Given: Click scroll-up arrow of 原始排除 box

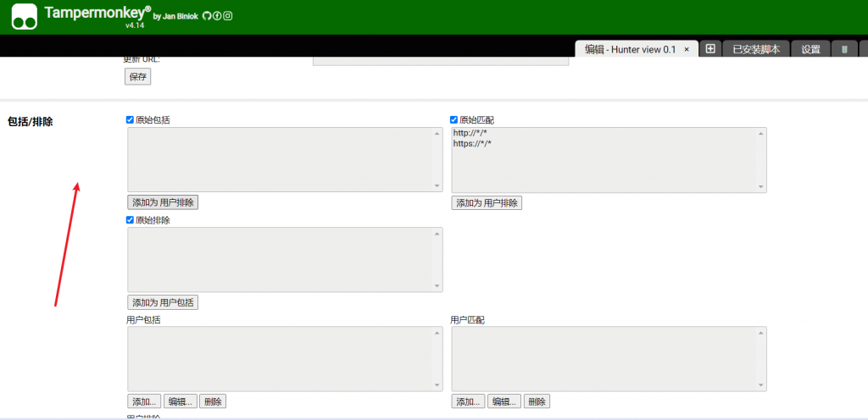Looking at the screenshot, I should [x=437, y=233].
